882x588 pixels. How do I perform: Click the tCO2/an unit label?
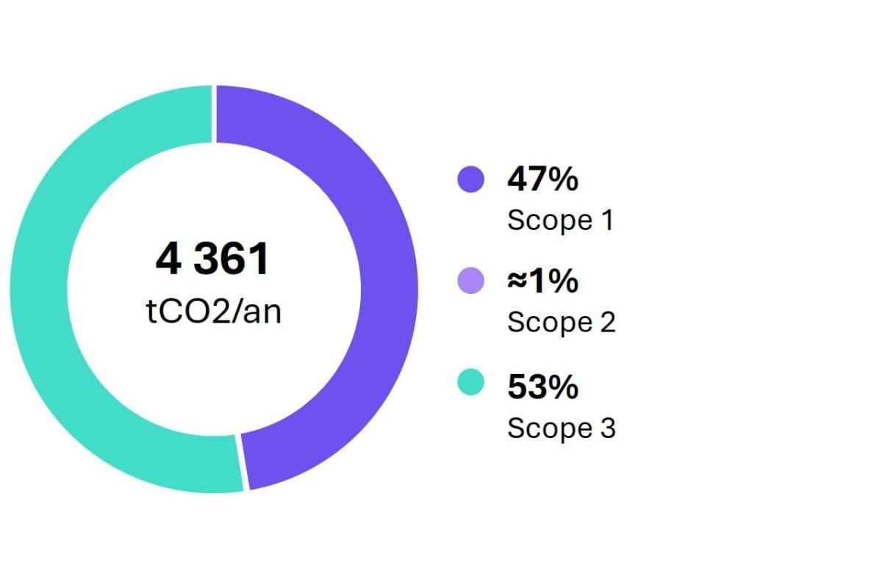click(213, 312)
